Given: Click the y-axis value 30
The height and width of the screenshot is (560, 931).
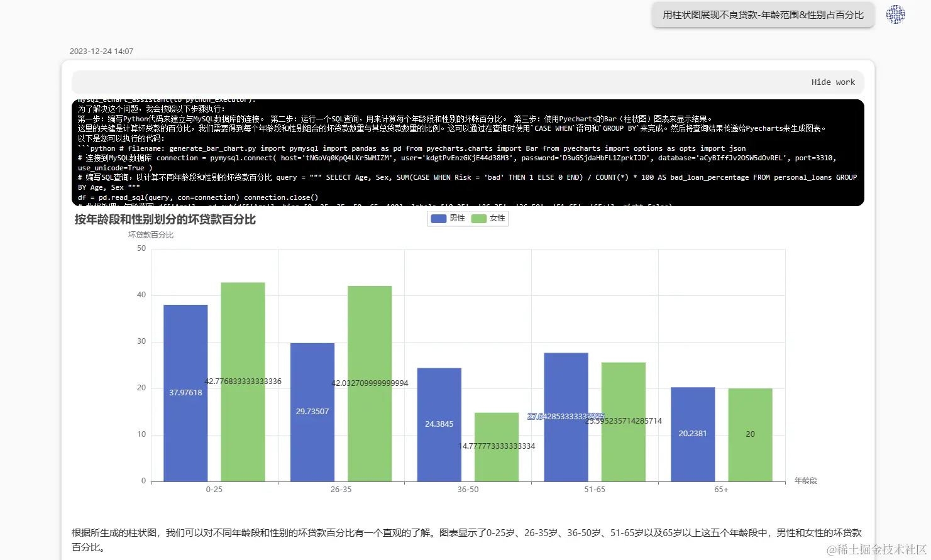Looking at the screenshot, I should point(141,341).
